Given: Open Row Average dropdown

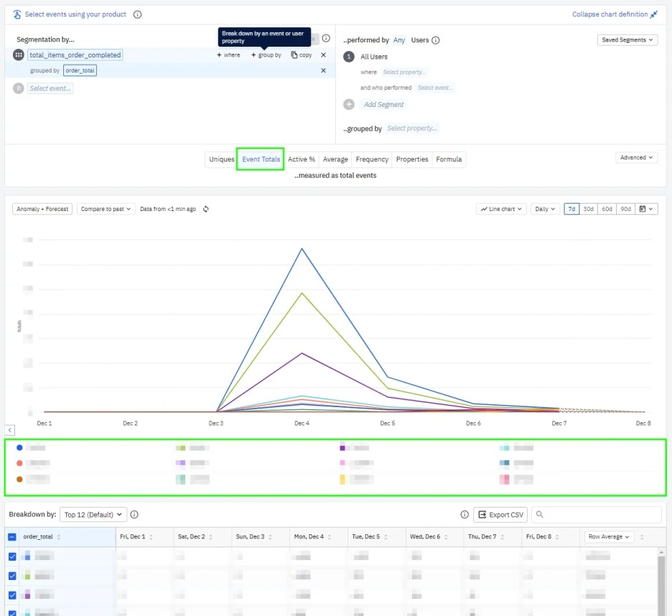Looking at the screenshot, I should point(609,537).
